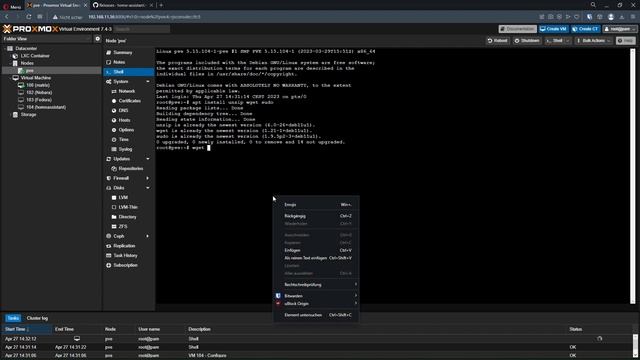The width and height of the screenshot is (640, 360).
Task: Open the Folder View dropdown
Action: pos(47,39)
